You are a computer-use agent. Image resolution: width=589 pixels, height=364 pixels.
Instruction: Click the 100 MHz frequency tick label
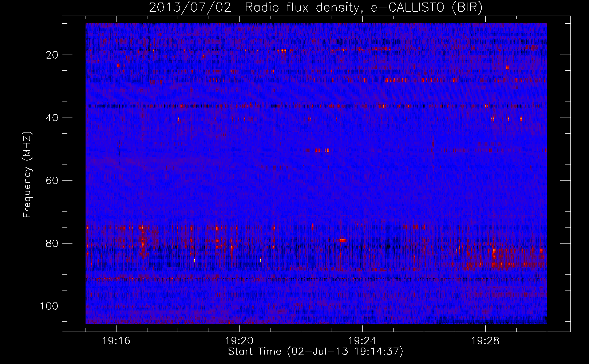click(x=49, y=306)
